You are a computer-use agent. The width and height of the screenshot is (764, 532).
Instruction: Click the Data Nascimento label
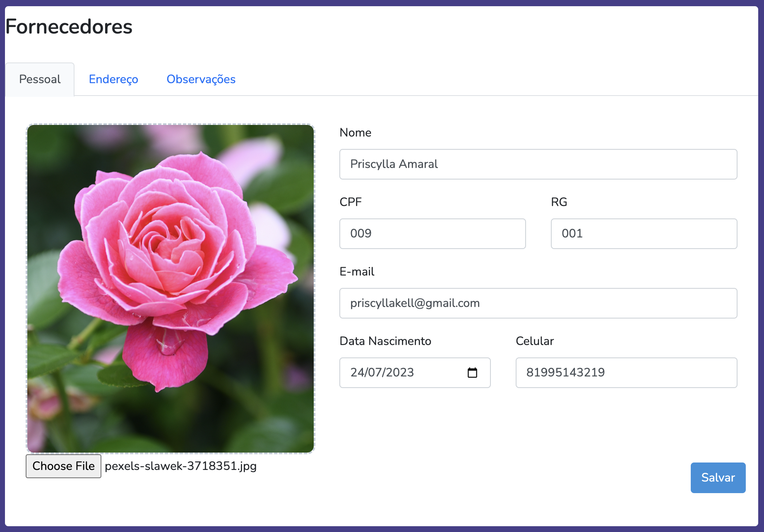[385, 341]
